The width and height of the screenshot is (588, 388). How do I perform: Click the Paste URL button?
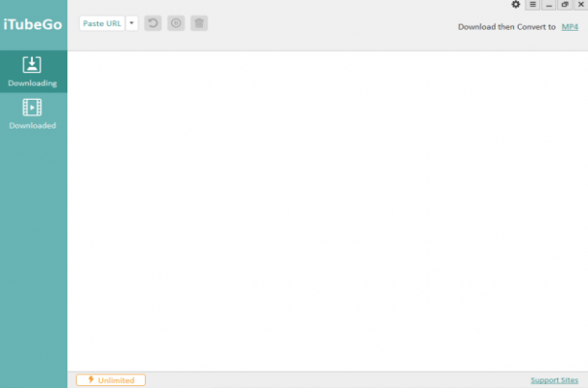(x=102, y=23)
